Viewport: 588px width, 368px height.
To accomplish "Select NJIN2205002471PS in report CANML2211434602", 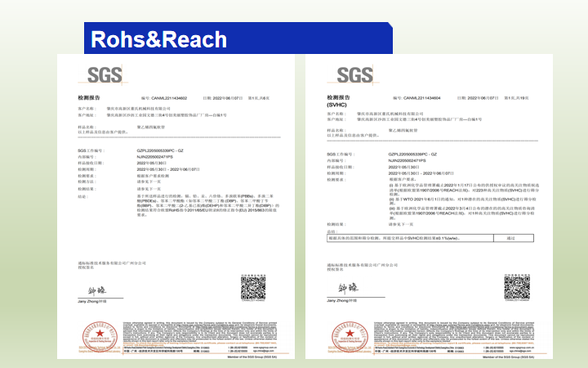I will pyautogui.click(x=155, y=157).
